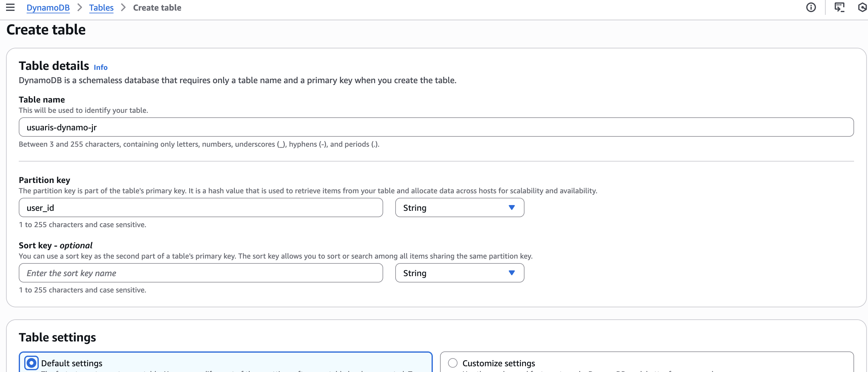
Task: Select the Customize settings radio button
Action: pos(452,363)
